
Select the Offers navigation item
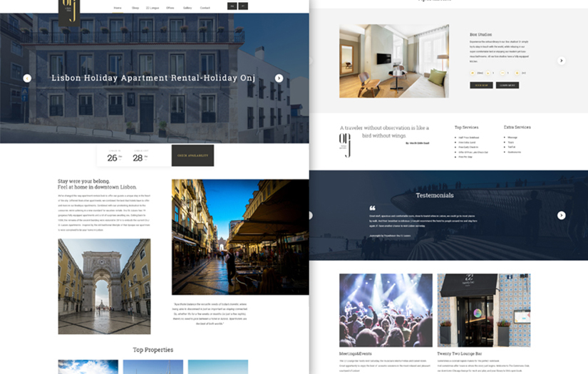(x=170, y=8)
